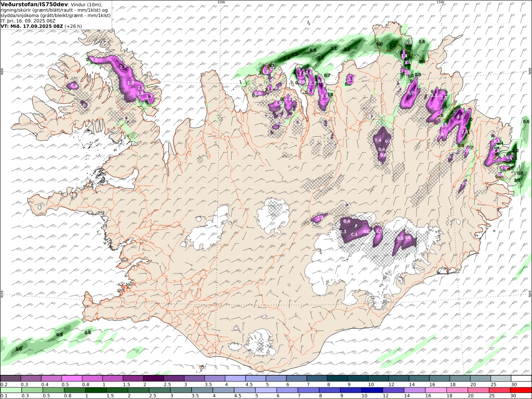This screenshot has width=532, height=399.
Task: Select the deep blue 10 swatch in lower legend row
Action: [372, 390]
